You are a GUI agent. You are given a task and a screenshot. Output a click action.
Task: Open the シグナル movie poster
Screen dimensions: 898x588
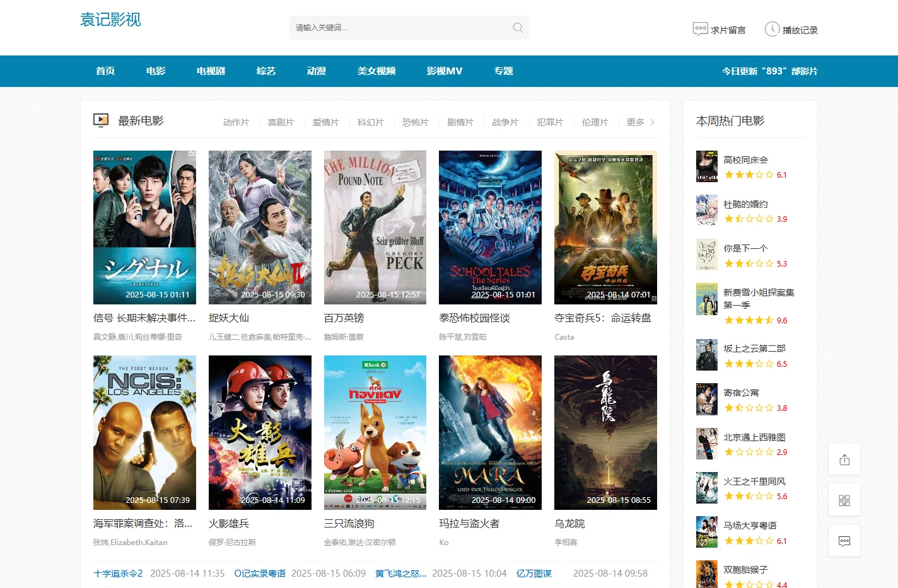pos(144,228)
